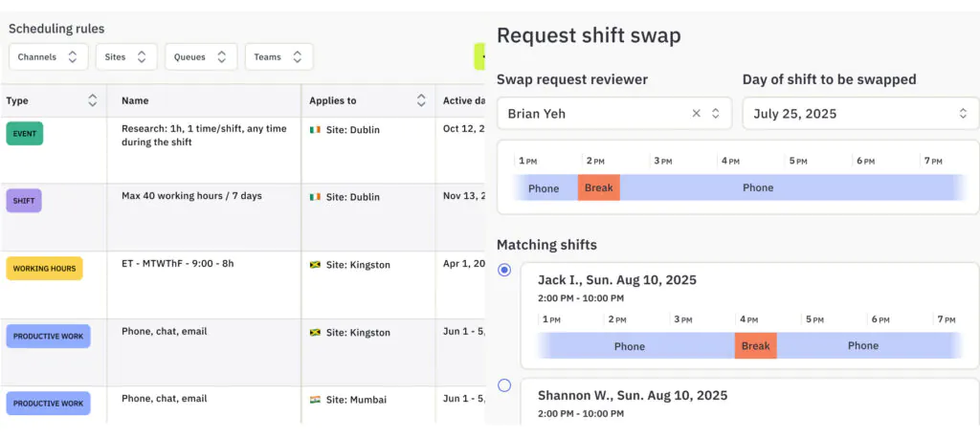This screenshot has width=980, height=438.
Task: Click the Jun 1 - 5 date in Mumbai row
Action: (x=464, y=399)
